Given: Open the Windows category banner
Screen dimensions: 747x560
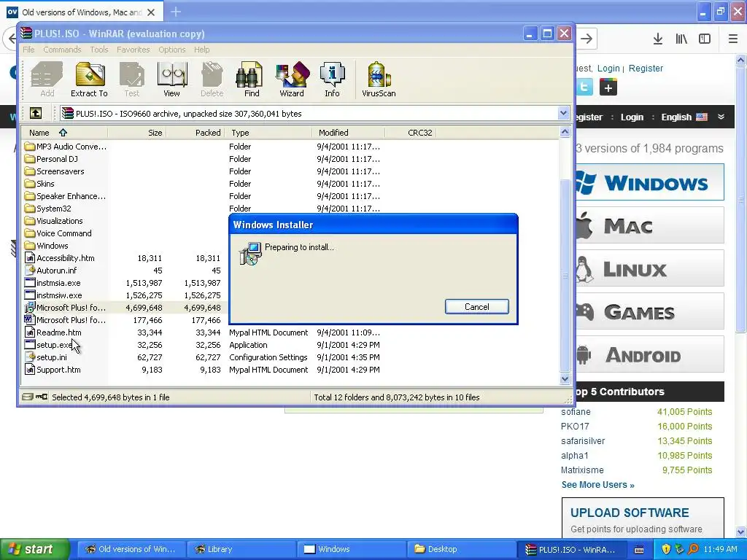Looking at the screenshot, I should point(650,182).
